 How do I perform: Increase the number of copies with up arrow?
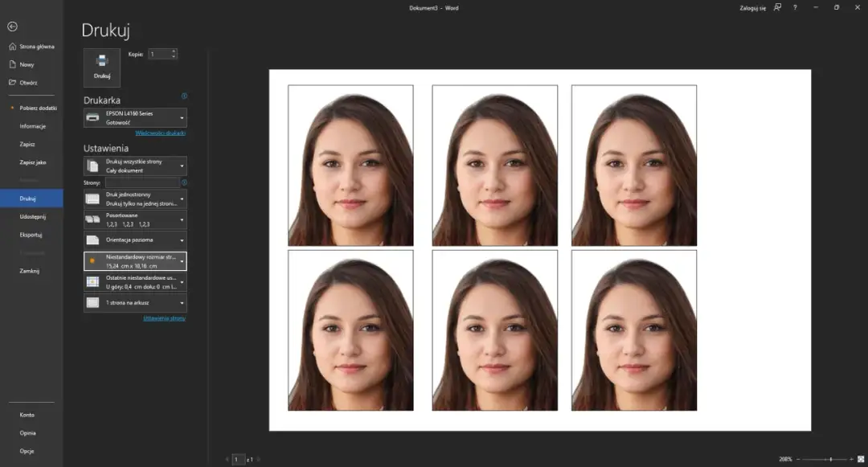click(x=174, y=51)
